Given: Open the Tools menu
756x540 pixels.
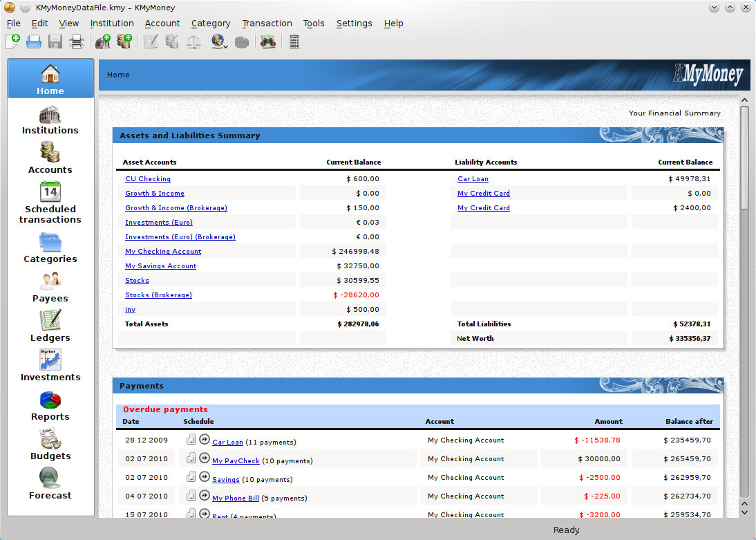Looking at the screenshot, I should click(x=314, y=24).
